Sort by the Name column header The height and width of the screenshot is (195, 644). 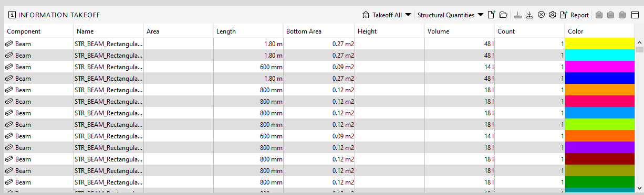(x=109, y=31)
